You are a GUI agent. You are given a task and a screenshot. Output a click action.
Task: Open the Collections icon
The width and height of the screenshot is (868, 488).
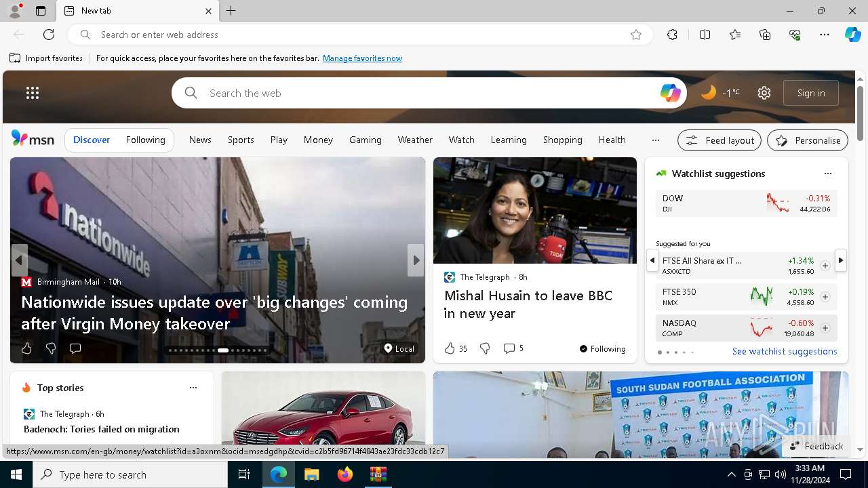765,35
